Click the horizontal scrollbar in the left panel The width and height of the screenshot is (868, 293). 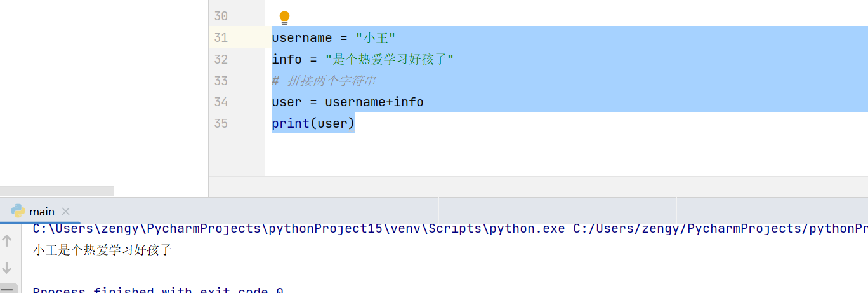[57, 191]
